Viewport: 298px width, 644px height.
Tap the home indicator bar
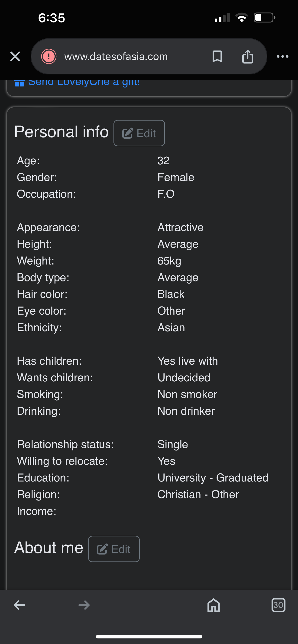[149, 637]
